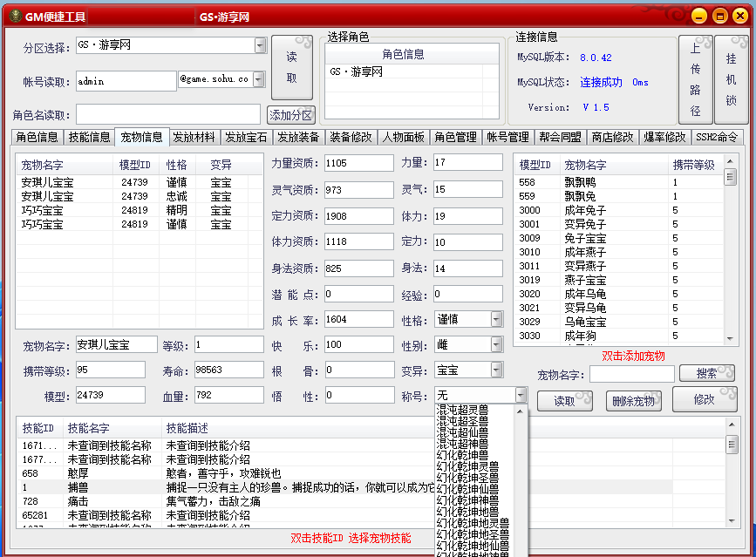The width and height of the screenshot is (756, 557).
Task: Open the 变异 mutation dropdown
Action: tap(496, 370)
